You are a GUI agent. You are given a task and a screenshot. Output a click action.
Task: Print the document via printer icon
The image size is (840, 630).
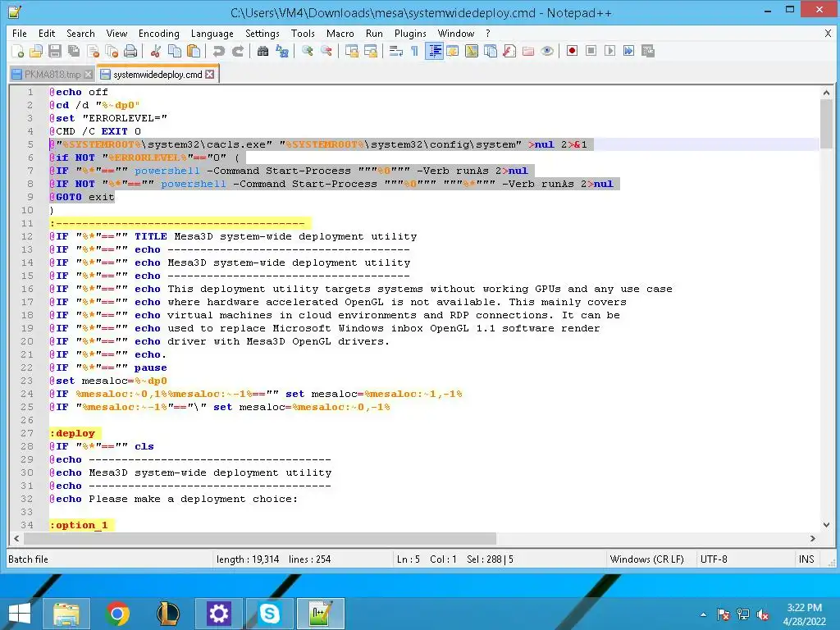[x=130, y=51]
